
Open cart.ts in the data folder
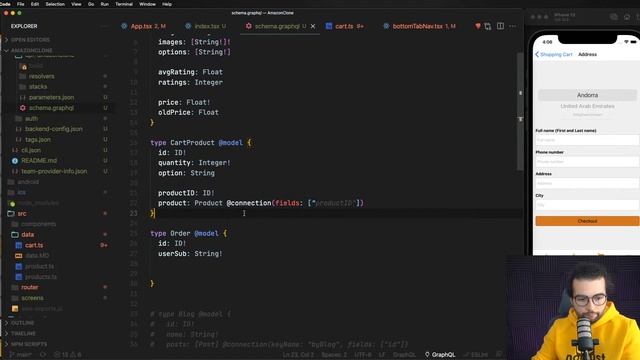34,245
